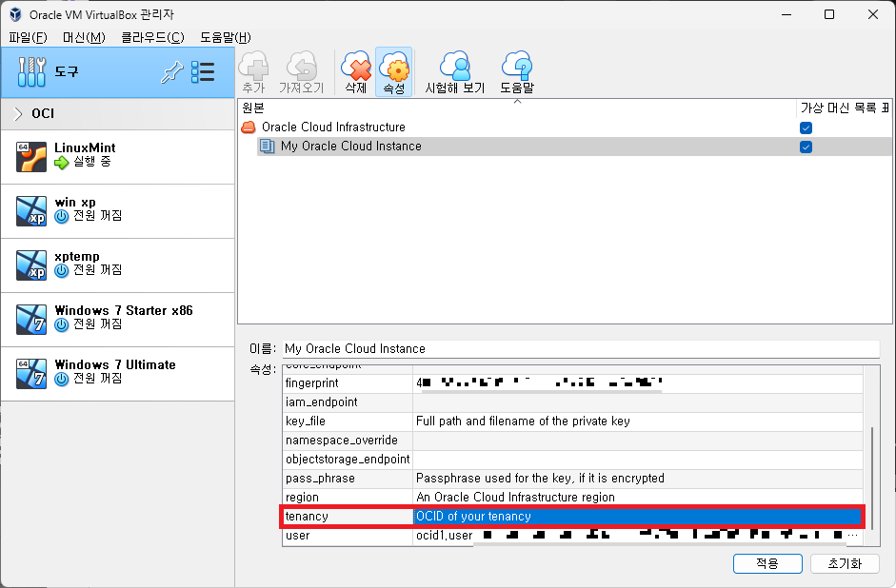The height and width of the screenshot is (588, 896).
Task: Click the user value cell starting ocid1.user
Action: [x=638, y=536]
